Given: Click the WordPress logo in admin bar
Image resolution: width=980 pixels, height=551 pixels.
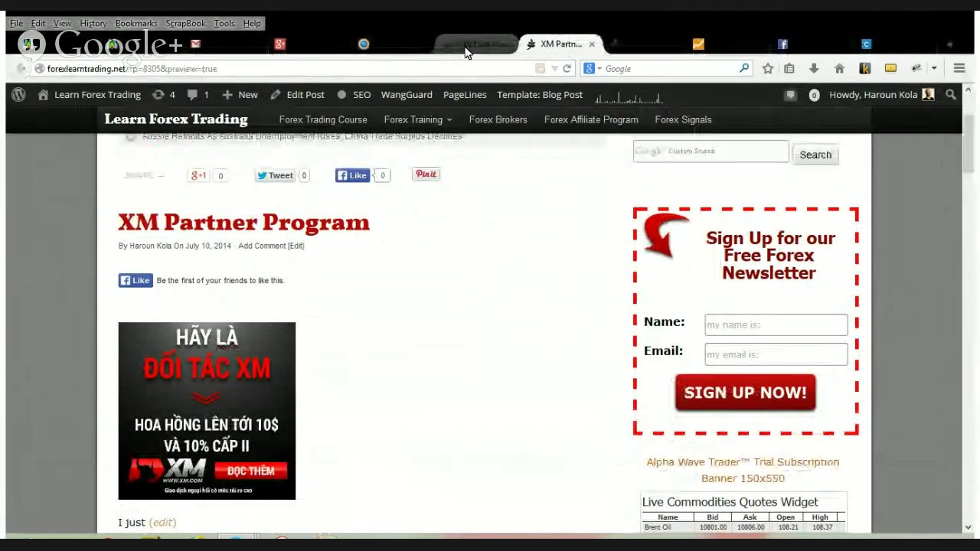Looking at the screenshot, I should (19, 95).
